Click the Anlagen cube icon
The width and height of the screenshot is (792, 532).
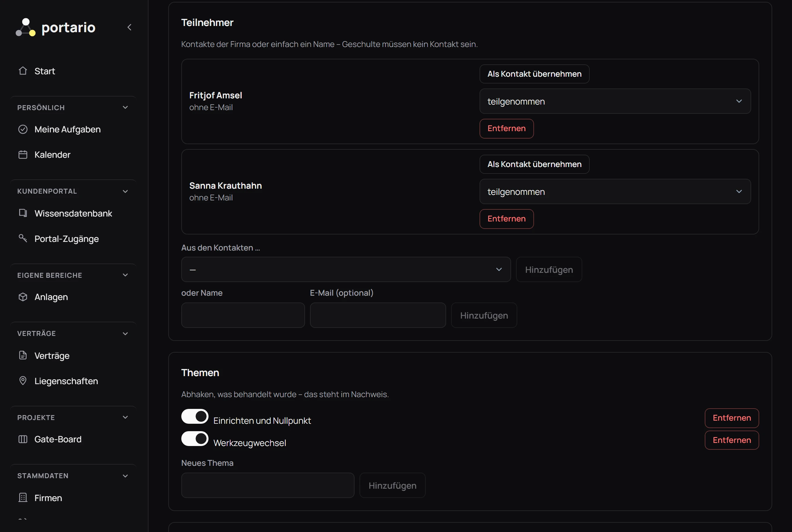tap(23, 297)
